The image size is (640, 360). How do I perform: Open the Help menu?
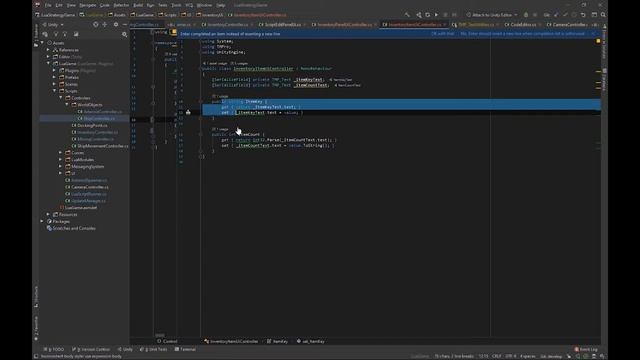point(221,5)
